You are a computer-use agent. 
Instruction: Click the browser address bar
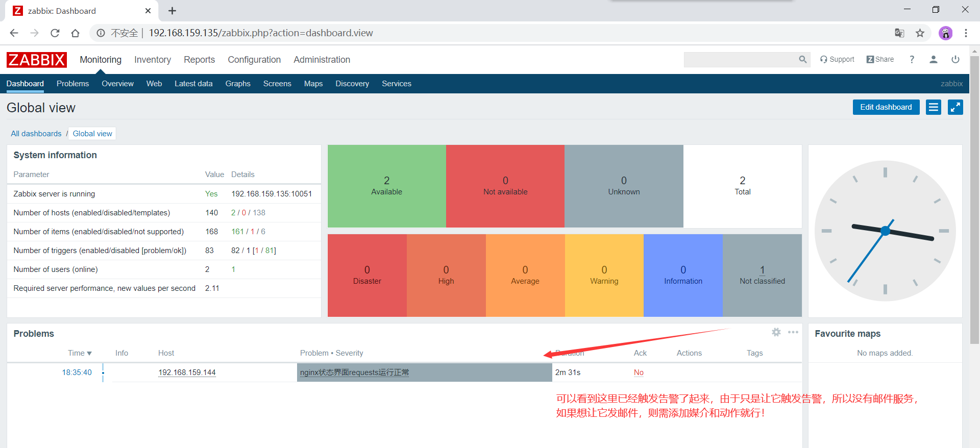[510, 33]
